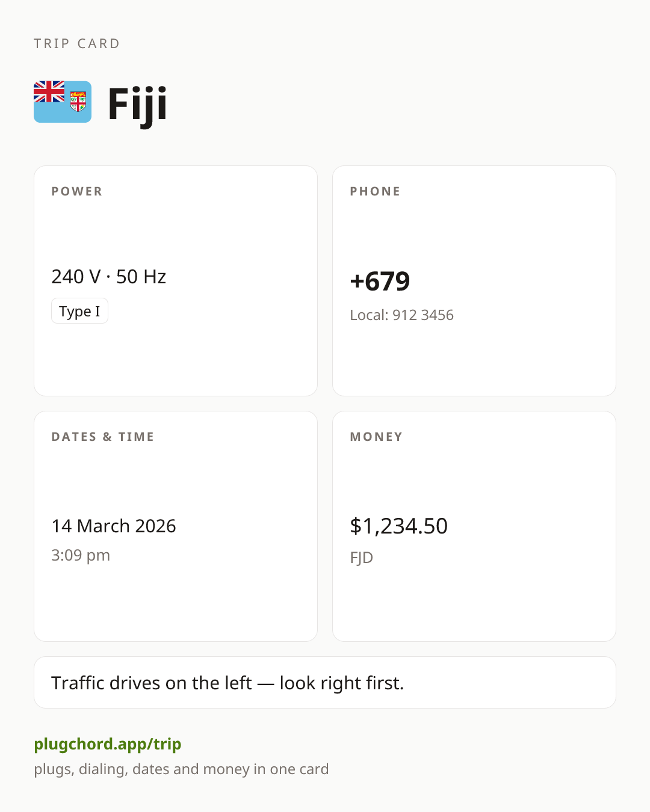Click the shield emblem on the flag

pyautogui.click(x=78, y=102)
